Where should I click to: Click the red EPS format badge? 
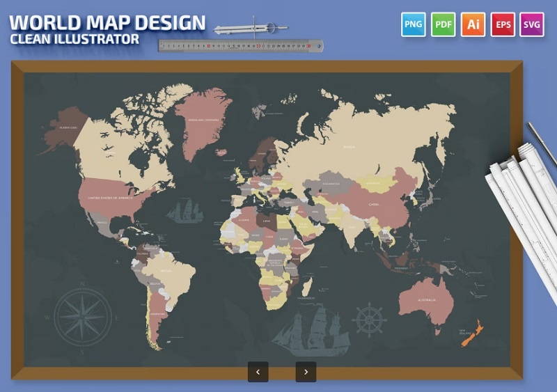point(503,24)
